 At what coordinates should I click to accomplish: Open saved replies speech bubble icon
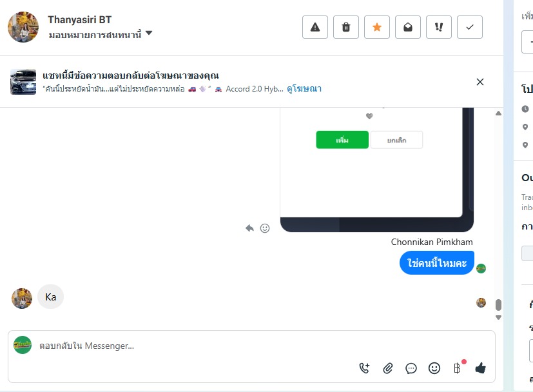[411, 368]
